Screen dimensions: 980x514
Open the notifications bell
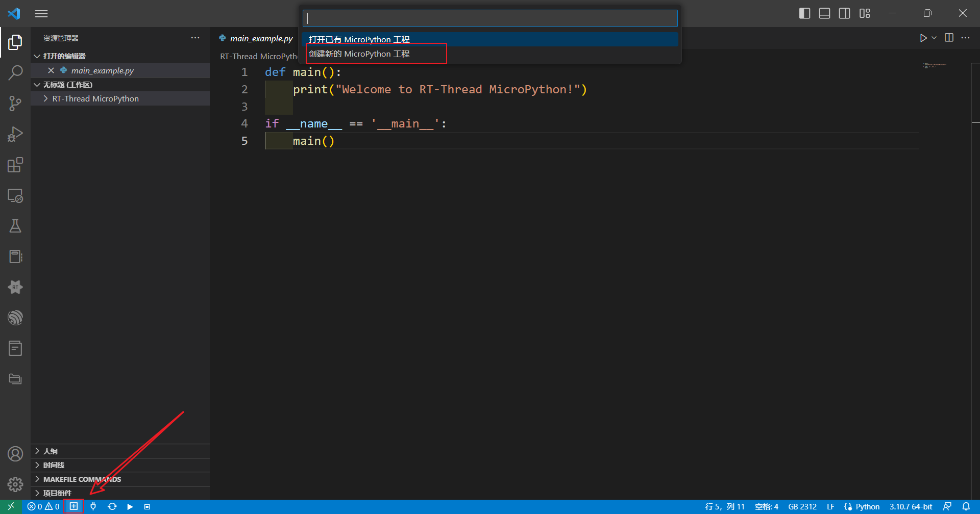click(x=966, y=506)
